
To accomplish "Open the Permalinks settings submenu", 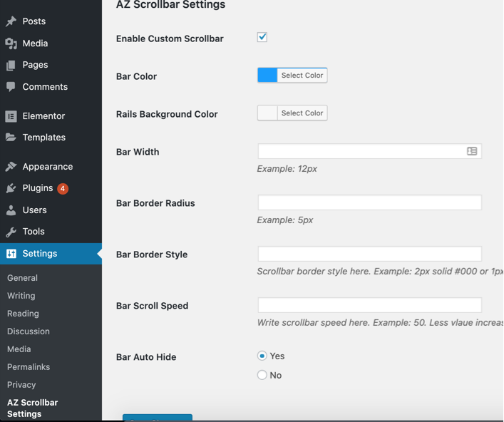I will click(28, 367).
